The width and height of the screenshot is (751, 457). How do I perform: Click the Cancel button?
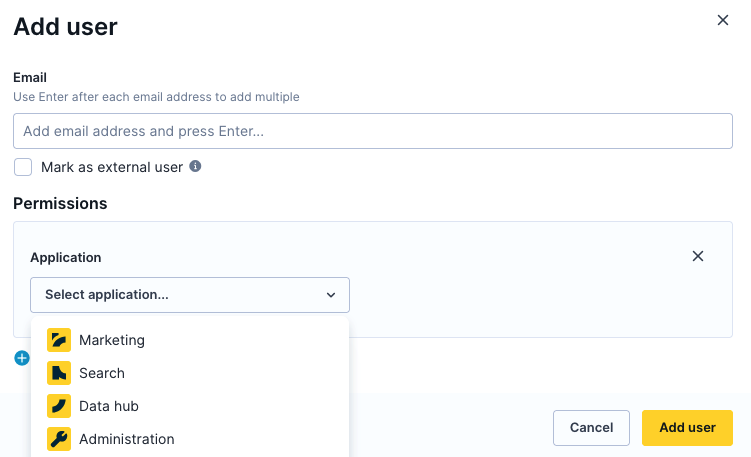pyautogui.click(x=591, y=428)
